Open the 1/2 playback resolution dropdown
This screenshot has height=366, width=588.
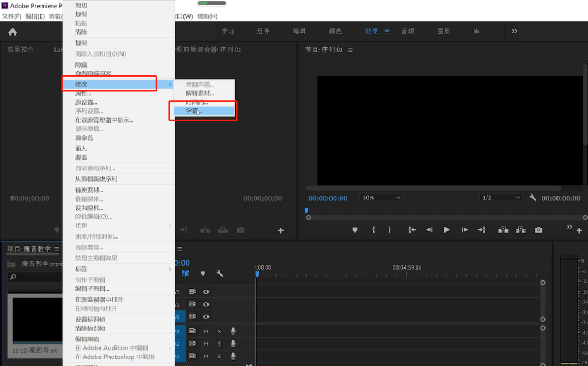click(501, 197)
